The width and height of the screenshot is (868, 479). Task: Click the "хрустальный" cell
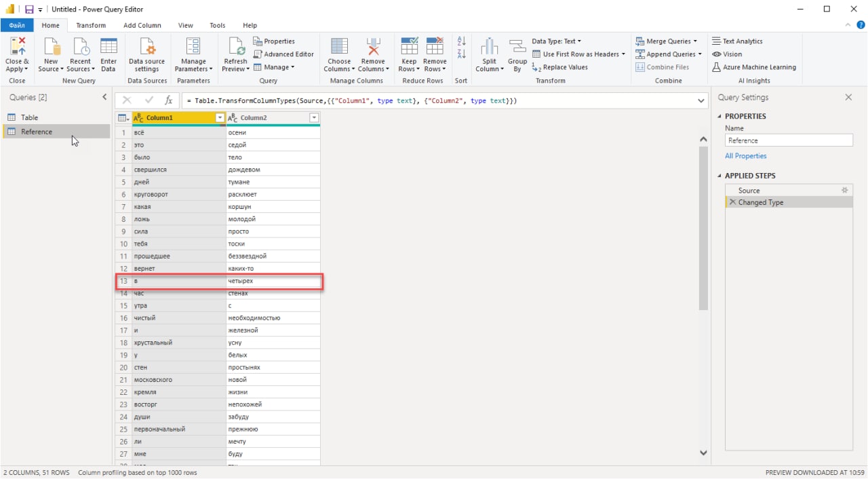point(179,343)
